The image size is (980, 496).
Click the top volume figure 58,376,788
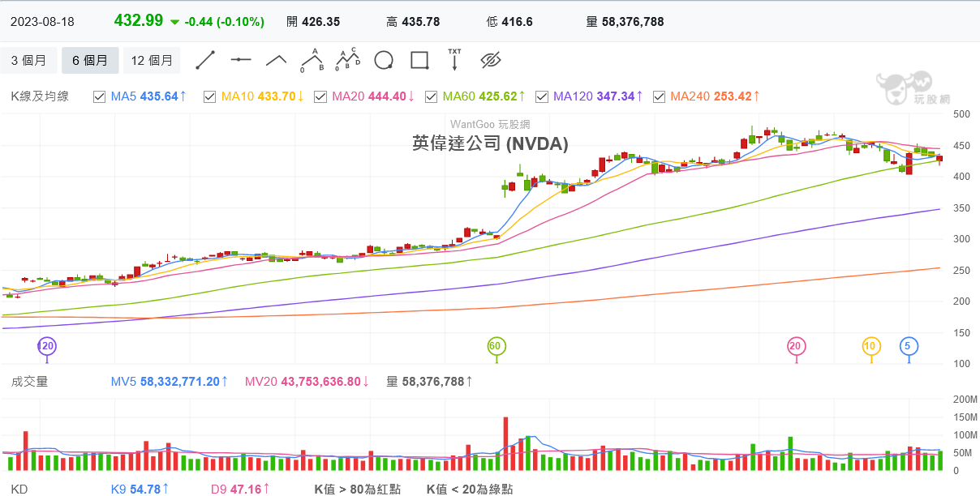tap(633, 22)
